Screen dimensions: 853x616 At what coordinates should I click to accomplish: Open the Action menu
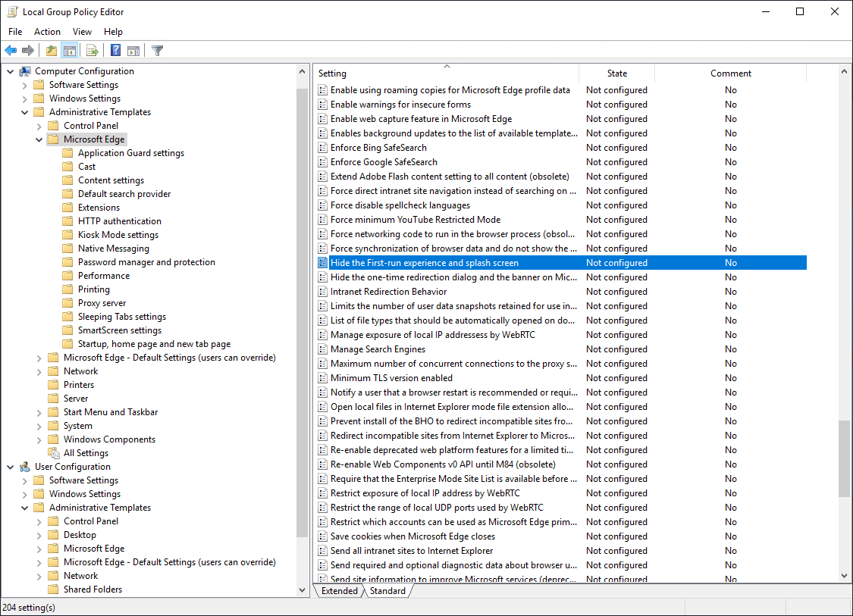47,32
